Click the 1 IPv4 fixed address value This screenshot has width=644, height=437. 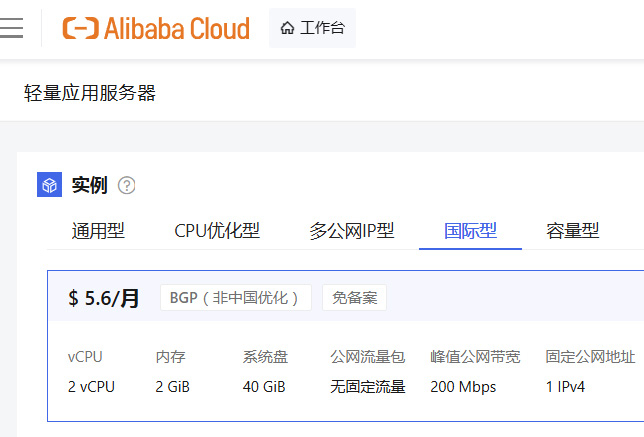(x=565, y=386)
